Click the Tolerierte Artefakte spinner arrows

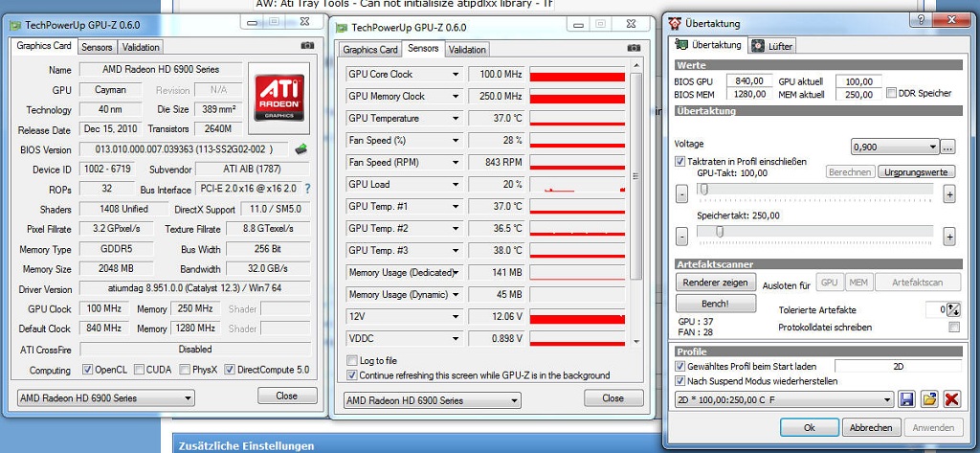click(953, 309)
